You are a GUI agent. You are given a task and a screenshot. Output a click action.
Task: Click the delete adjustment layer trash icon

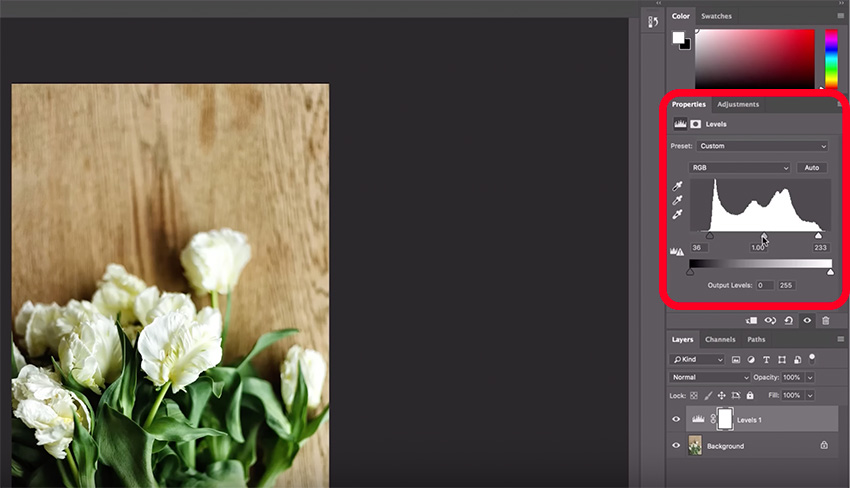tap(825, 321)
